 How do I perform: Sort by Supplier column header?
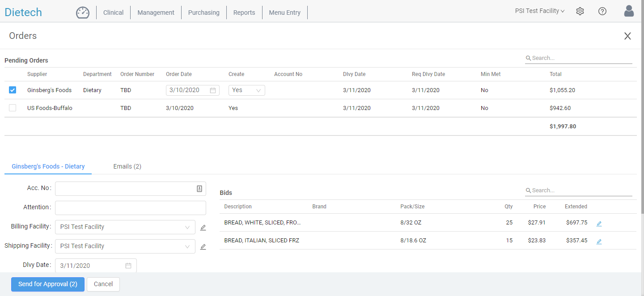click(37, 74)
